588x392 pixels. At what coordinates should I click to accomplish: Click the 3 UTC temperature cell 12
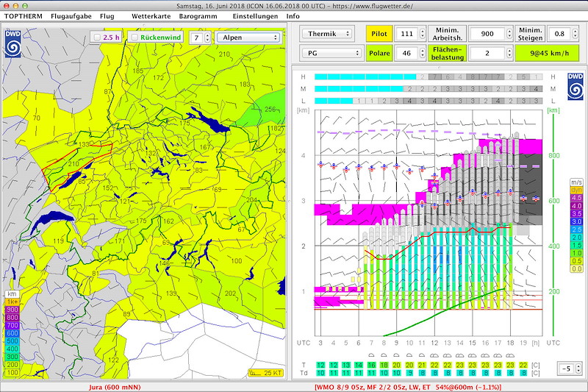point(320,365)
